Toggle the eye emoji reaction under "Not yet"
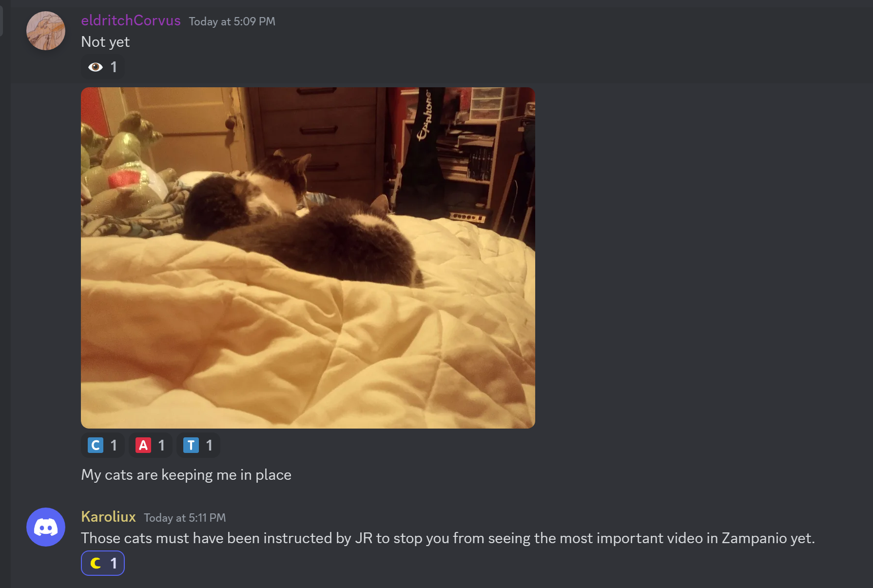The image size is (873, 588). click(x=103, y=67)
